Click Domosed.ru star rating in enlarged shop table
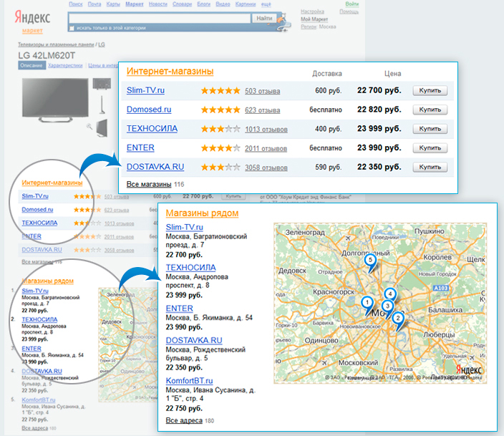504x436 pixels. point(220,110)
